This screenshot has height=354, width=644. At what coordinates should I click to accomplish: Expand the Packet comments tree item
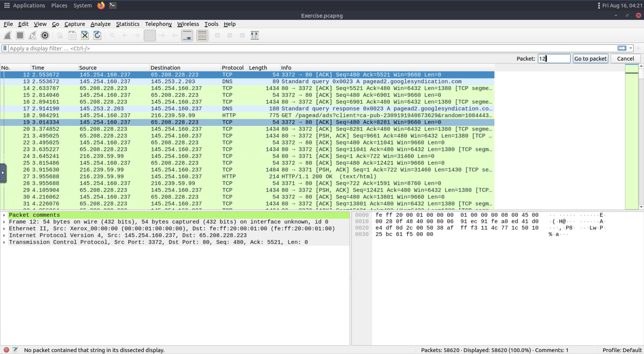(x=4, y=215)
